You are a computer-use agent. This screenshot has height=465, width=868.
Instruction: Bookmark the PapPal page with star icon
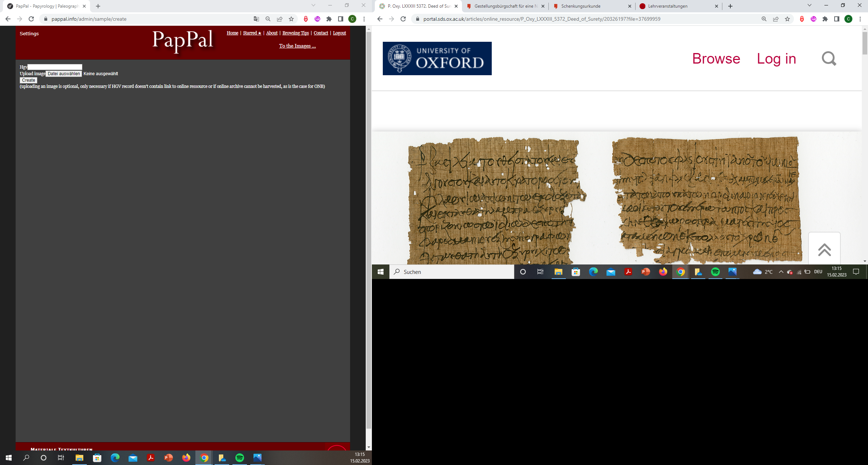pyautogui.click(x=291, y=19)
